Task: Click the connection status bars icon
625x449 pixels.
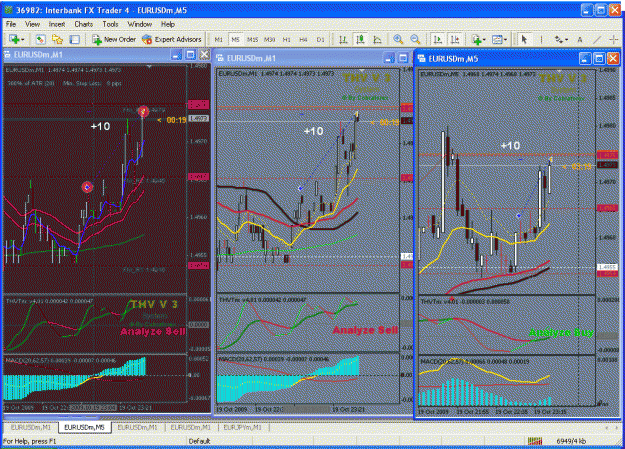Action: (535, 441)
